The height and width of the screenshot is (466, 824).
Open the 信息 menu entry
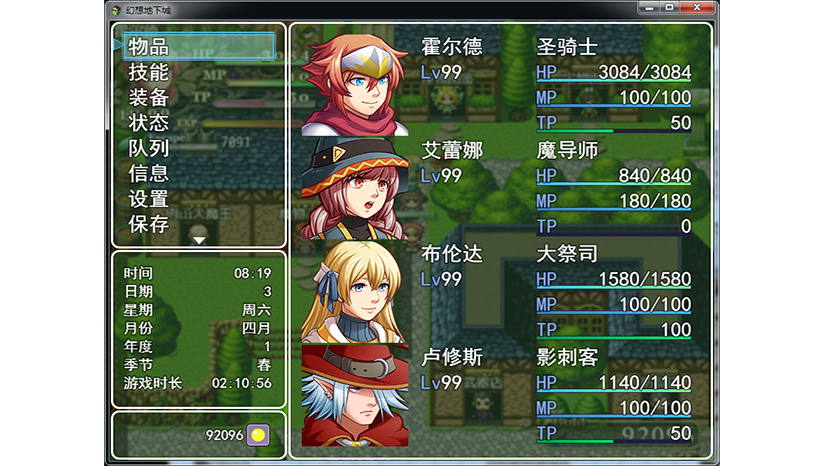click(x=148, y=173)
